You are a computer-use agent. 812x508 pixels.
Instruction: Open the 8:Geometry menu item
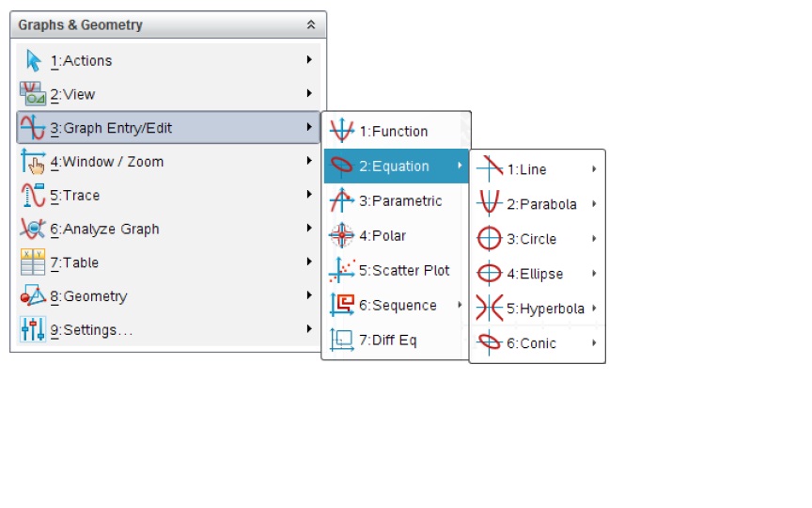point(168,296)
